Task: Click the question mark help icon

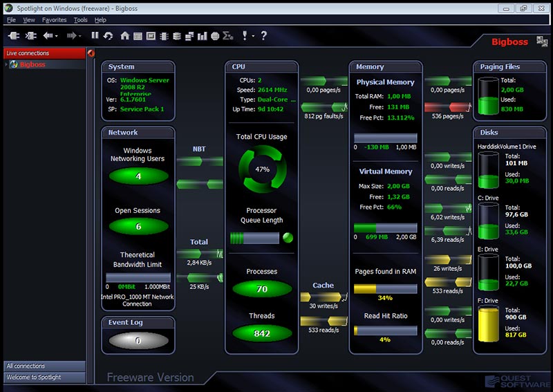Action: coord(264,35)
